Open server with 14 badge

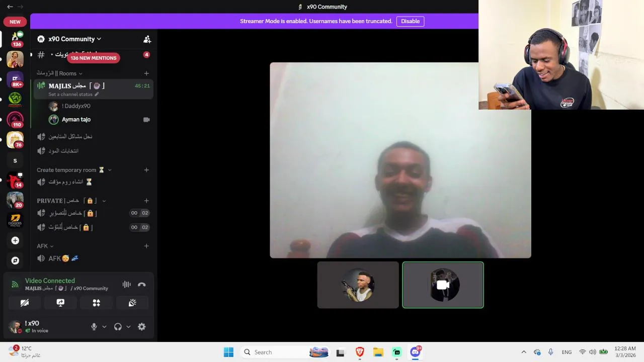point(15,180)
